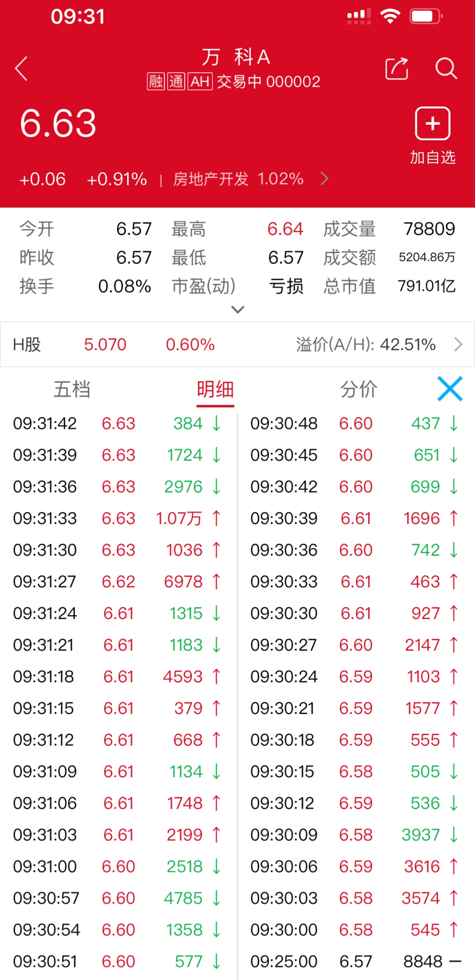Viewport: 475px width, 980px height.
Task: Tap 万科A stock title
Action: (236, 57)
